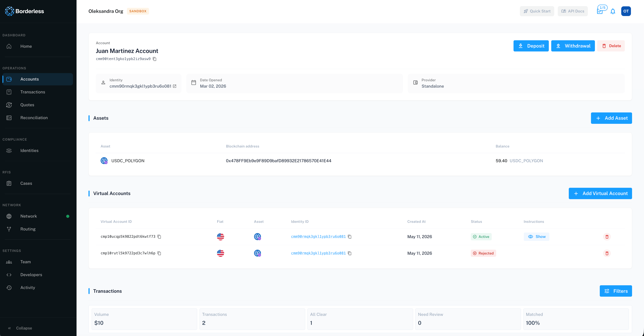Viewport: 644px width, 336px height.
Task: Click the Deposit button
Action: coord(531,46)
